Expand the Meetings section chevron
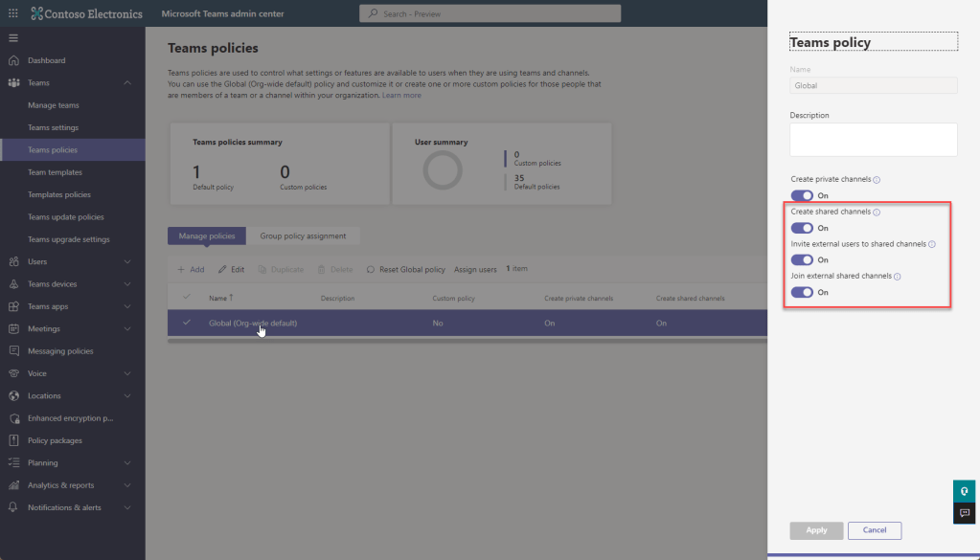Viewport: 980px width, 560px height. [x=128, y=328]
